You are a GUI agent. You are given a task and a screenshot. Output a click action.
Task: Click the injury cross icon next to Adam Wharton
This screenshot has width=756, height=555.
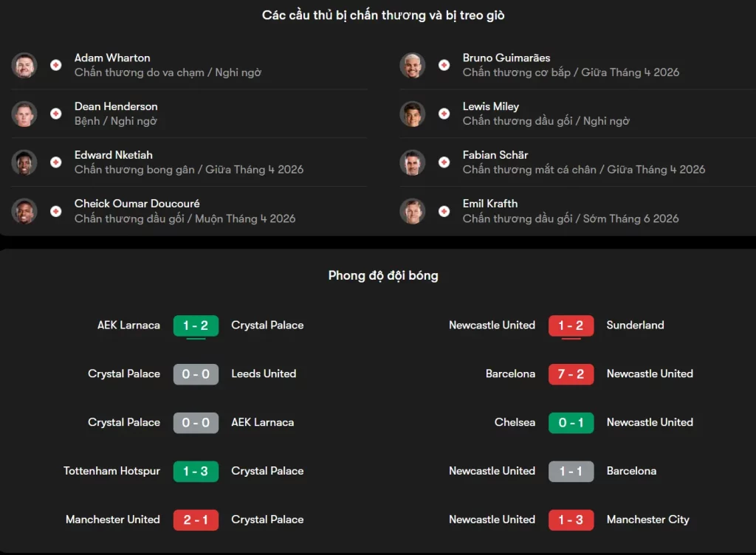coord(55,65)
